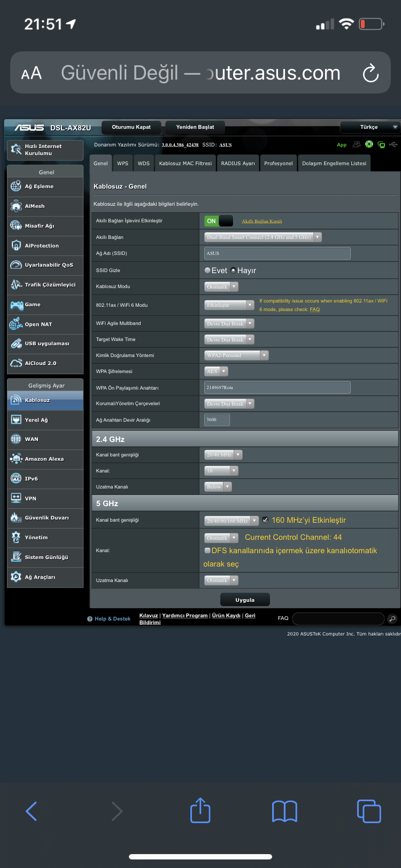Switch to the WPS tab
The width and height of the screenshot is (401, 868).
[x=123, y=163]
